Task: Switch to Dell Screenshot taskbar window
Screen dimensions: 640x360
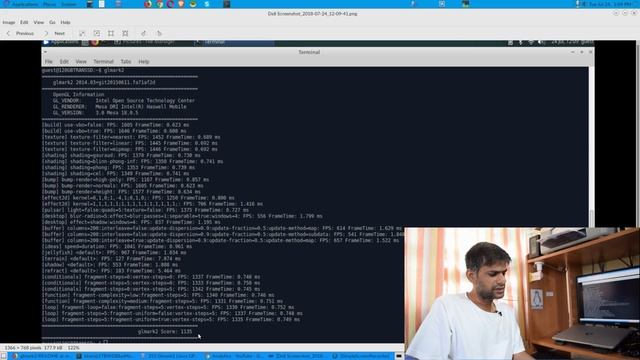Action: tap(298, 356)
